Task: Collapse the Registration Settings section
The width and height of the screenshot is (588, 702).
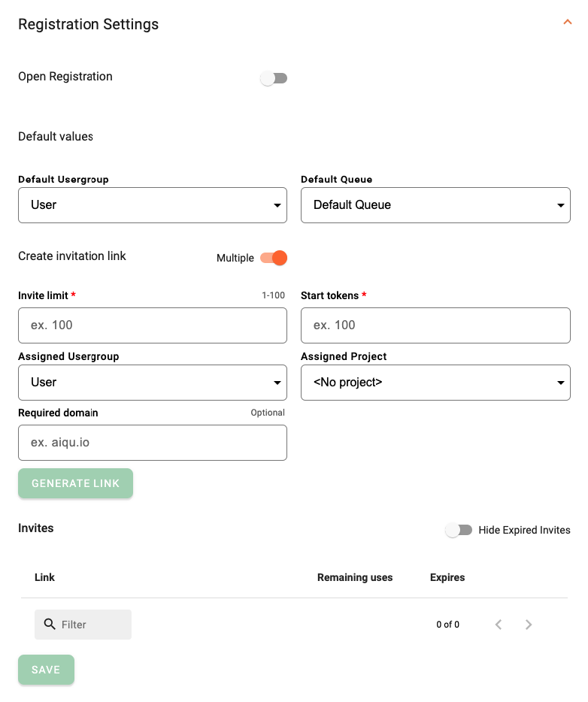Action: tap(568, 22)
